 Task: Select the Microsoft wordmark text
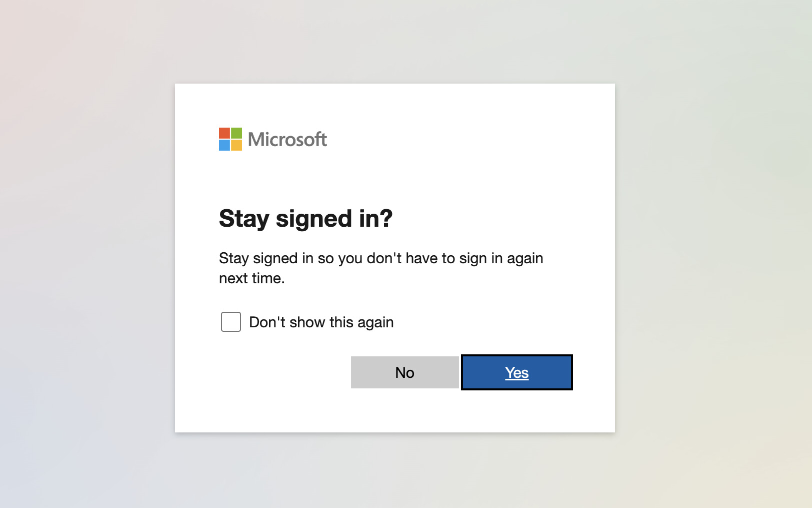(287, 140)
